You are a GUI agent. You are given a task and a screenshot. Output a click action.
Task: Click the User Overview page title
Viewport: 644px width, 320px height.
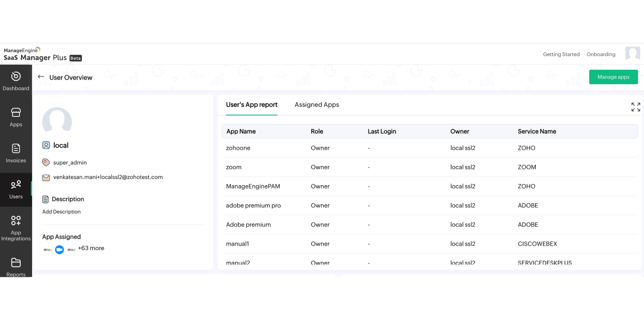pos(71,78)
